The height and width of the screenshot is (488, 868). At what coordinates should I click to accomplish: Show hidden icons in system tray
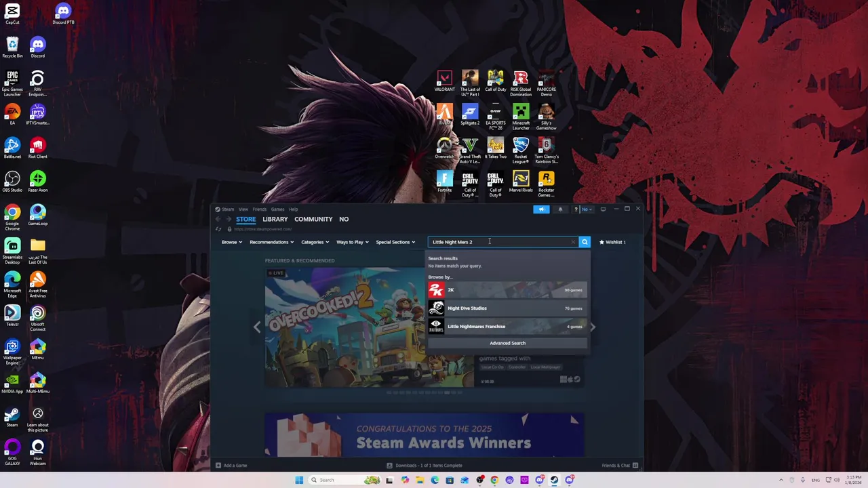pyautogui.click(x=781, y=480)
